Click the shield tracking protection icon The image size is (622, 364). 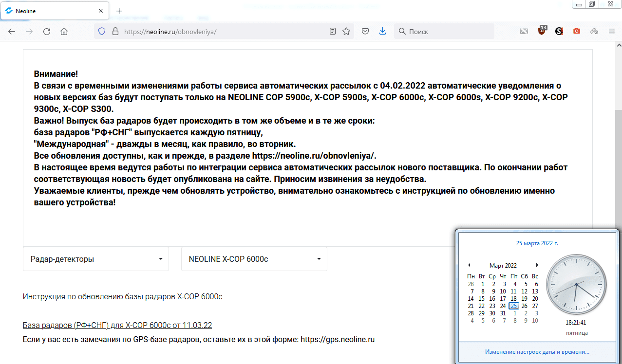tap(102, 31)
